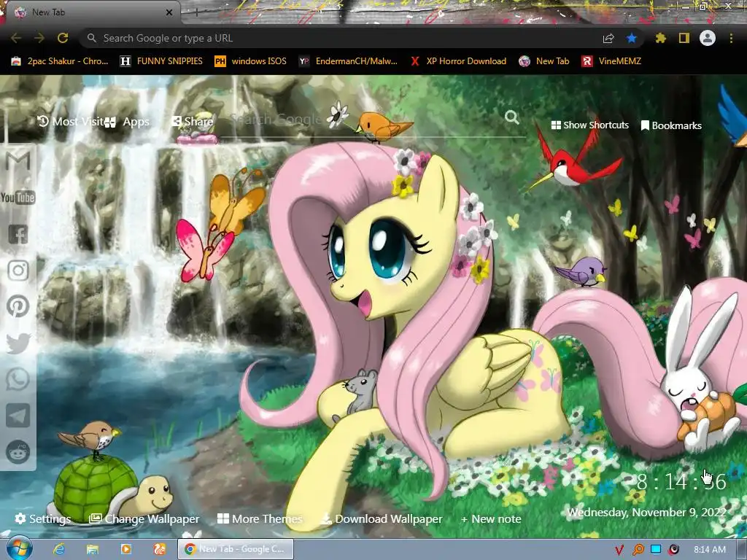Image resolution: width=747 pixels, height=560 pixels.
Task: Click the address bar URL field
Action: tap(343, 38)
